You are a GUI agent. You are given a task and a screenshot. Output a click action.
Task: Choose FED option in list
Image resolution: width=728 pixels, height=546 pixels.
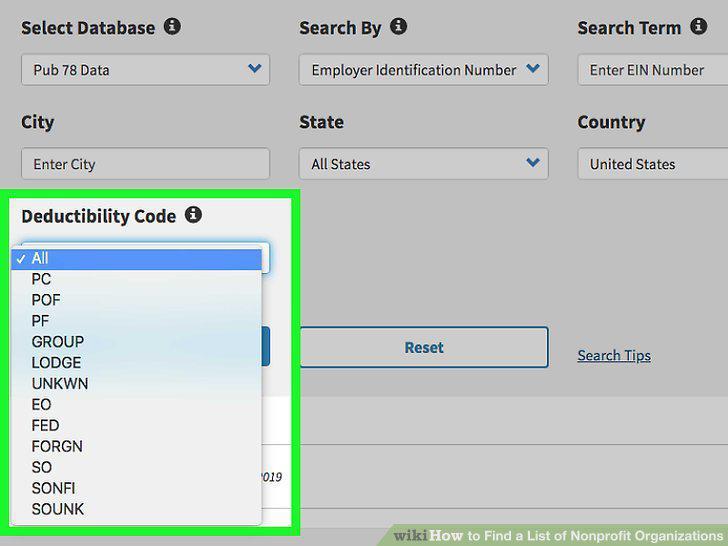click(136, 426)
